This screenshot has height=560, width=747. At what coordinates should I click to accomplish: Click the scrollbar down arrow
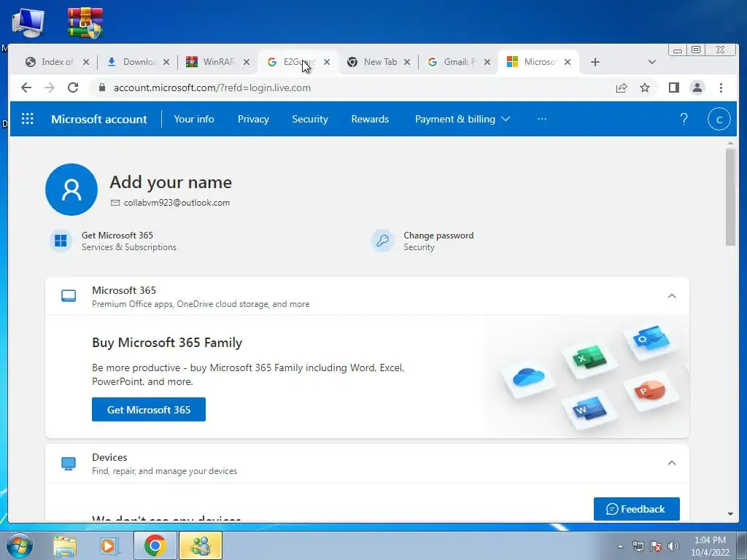tap(730, 514)
